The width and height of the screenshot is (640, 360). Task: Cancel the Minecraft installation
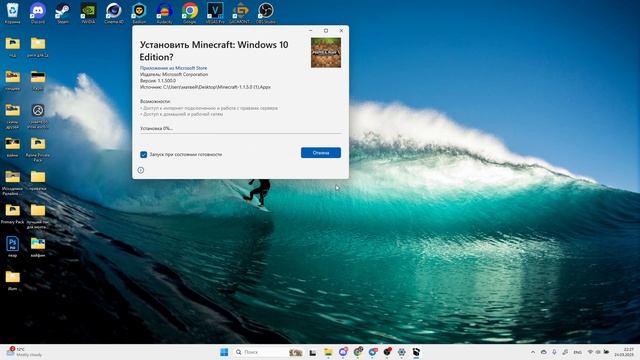point(321,153)
